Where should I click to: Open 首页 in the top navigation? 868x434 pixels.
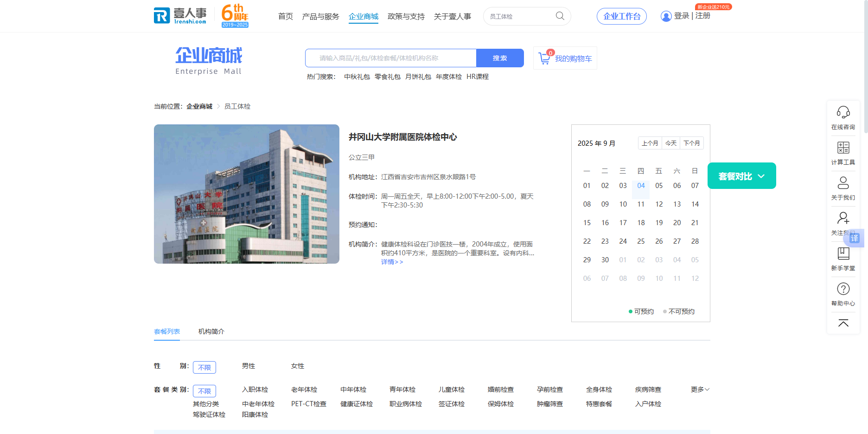click(x=286, y=16)
